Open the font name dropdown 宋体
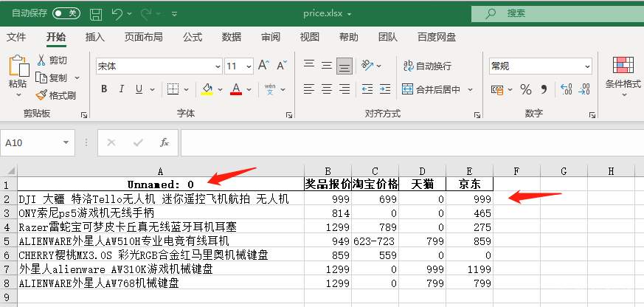644x307 pixels. 218,66
